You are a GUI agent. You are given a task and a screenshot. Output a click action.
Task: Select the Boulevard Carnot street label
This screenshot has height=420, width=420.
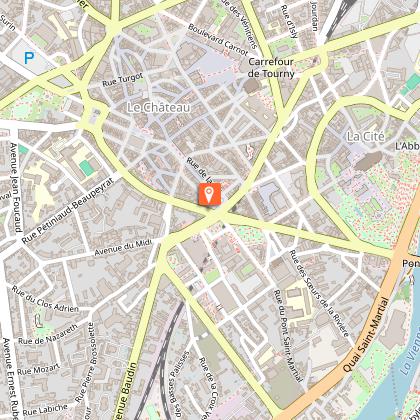218,40
